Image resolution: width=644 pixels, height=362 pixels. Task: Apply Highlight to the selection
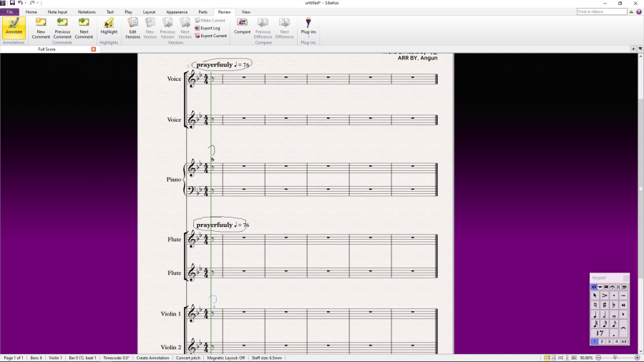click(x=109, y=26)
